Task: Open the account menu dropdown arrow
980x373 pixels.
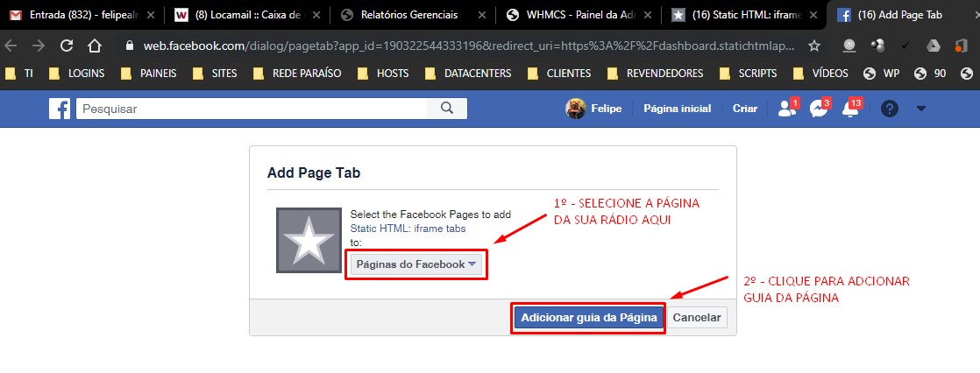Action: point(920,109)
